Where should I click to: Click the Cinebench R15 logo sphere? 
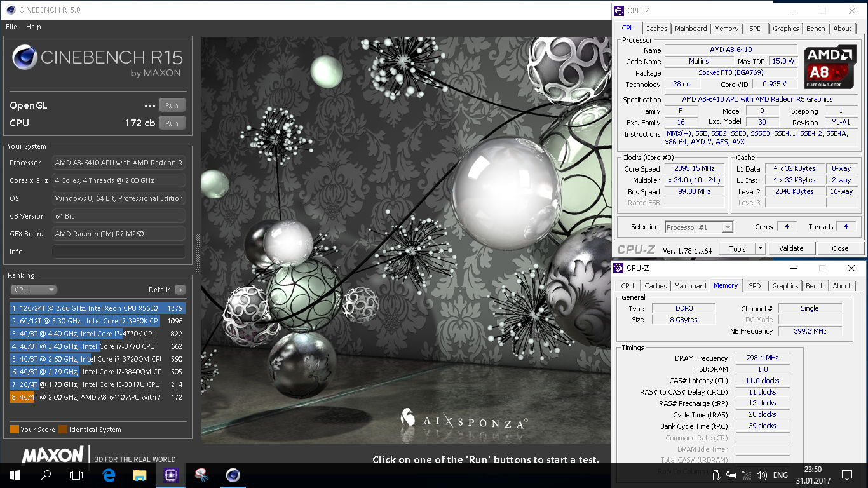tap(24, 58)
